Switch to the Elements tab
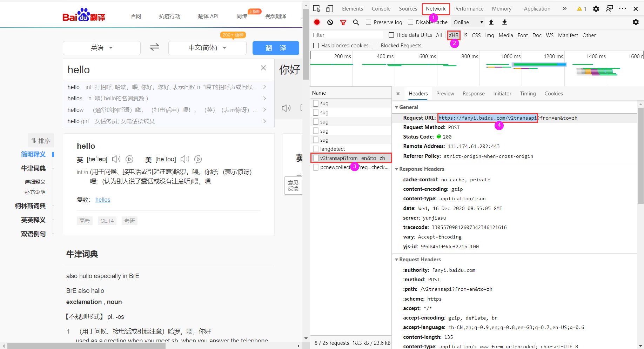 click(353, 9)
